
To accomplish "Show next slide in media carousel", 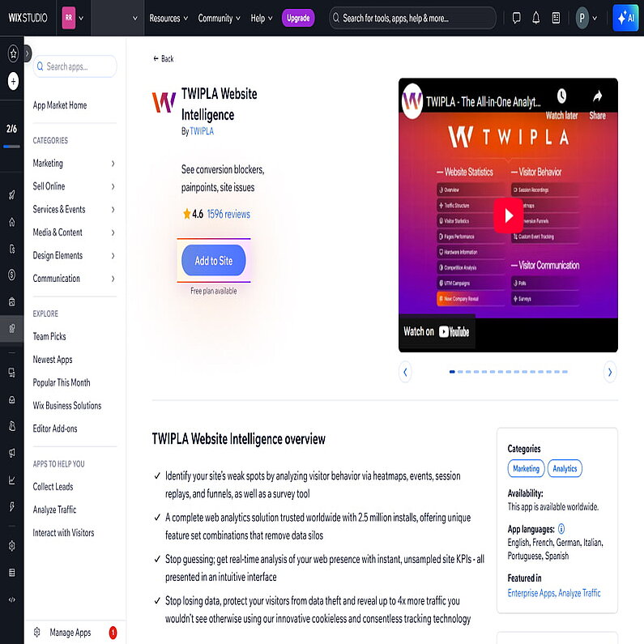I will coord(610,372).
